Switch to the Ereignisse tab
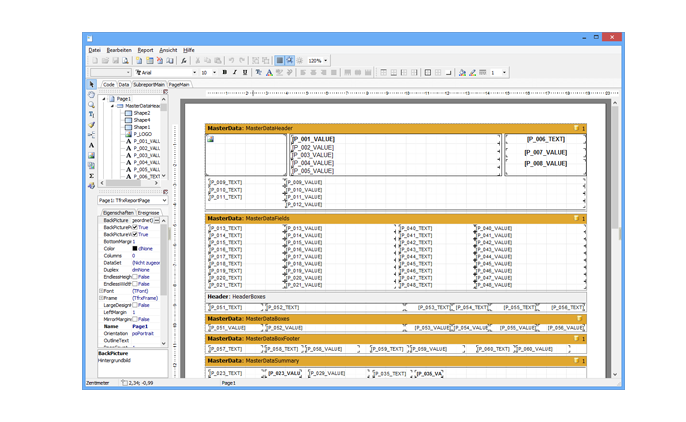 pos(149,213)
